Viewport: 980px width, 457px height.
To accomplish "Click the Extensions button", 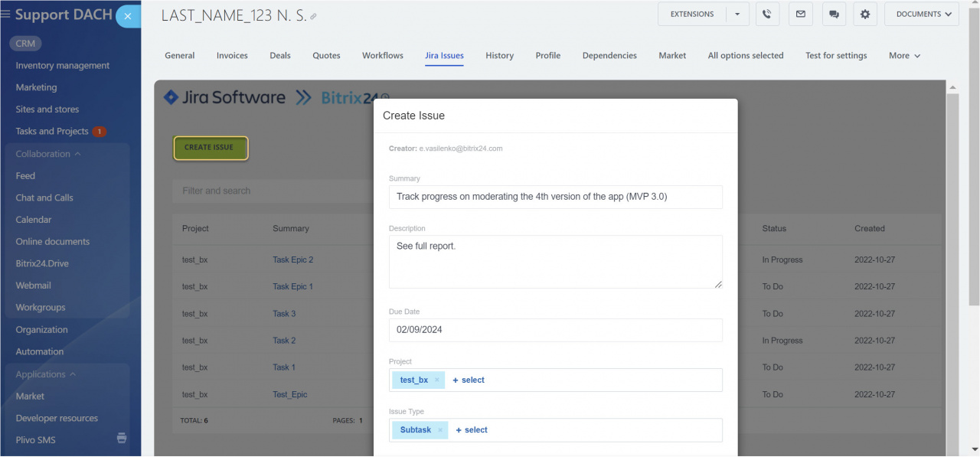I will (692, 14).
